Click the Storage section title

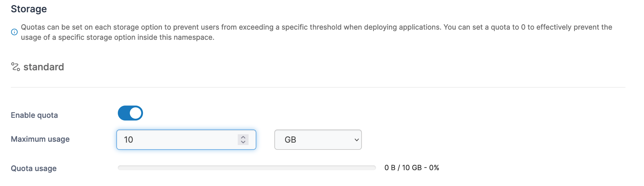coord(28,9)
